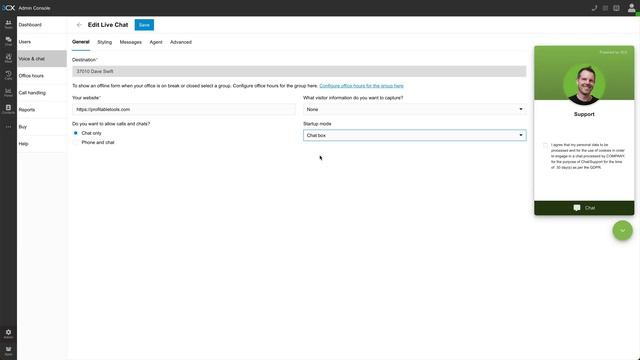
Task: Select the Phone and chat radio option
Action: click(x=76, y=142)
